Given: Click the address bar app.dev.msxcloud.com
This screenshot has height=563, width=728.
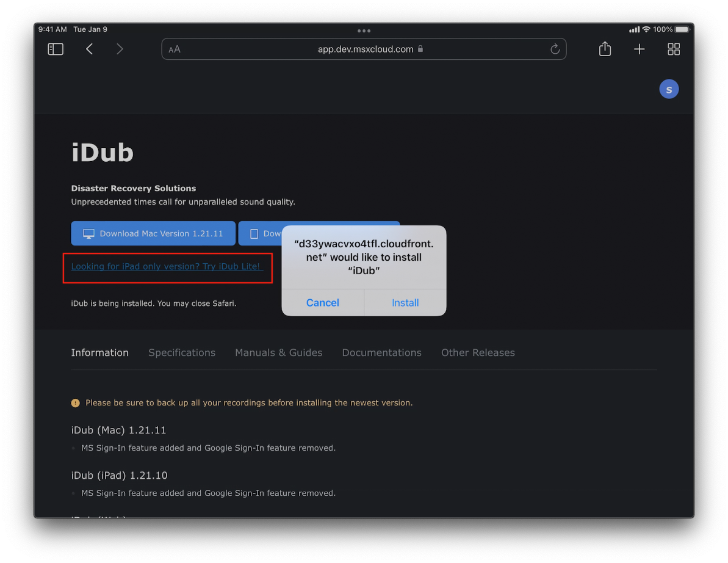Looking at the screenshot, I should (364, 49).
